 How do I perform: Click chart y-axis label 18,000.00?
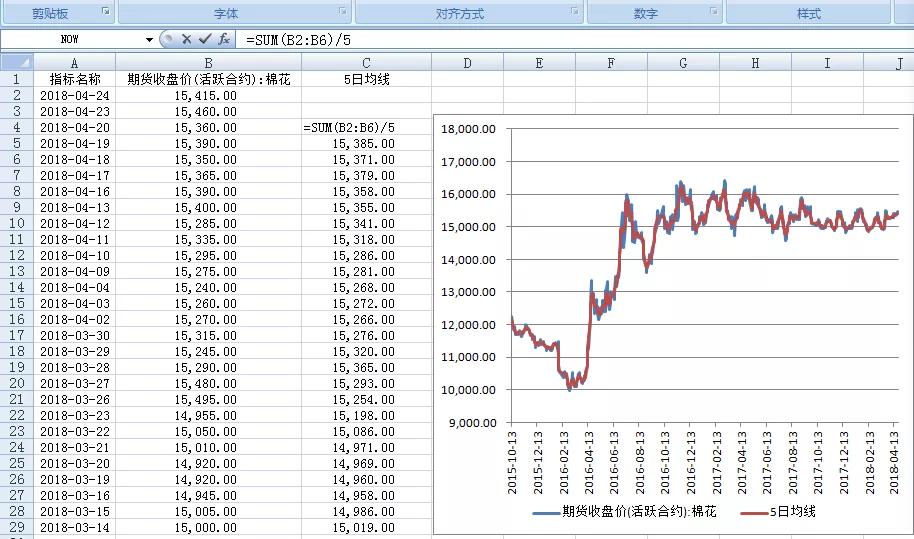coord(468,129)
